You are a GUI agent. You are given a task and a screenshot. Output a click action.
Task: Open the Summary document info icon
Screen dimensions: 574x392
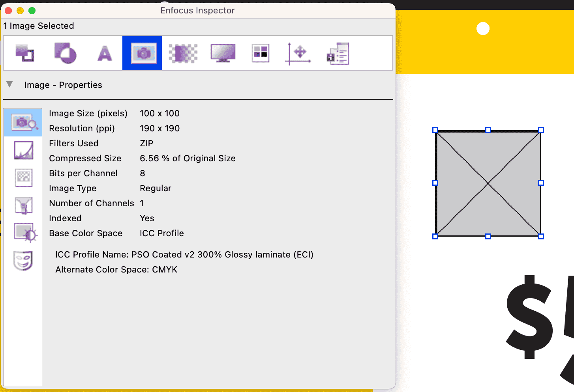[338, 54]
